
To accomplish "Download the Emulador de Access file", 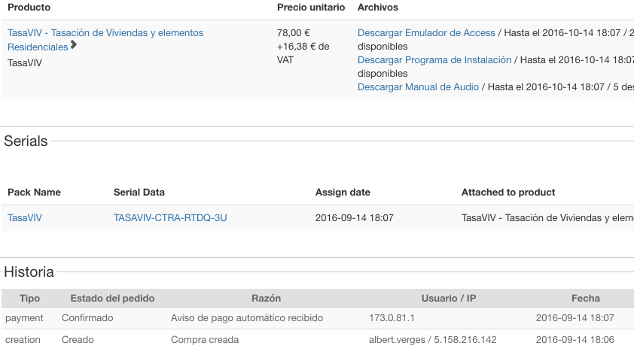I will coord(426,33).
